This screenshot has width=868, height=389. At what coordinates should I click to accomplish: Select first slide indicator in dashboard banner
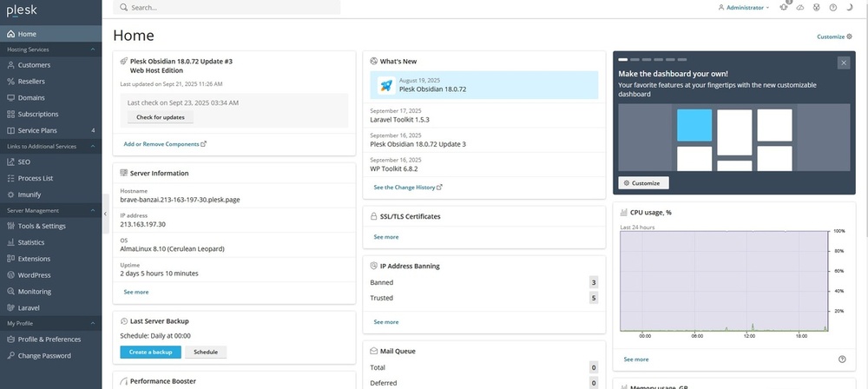click(x=622, y=59)
